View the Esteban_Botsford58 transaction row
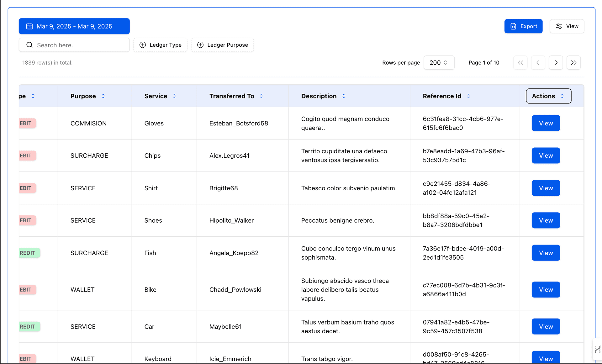 click(546, 123)
